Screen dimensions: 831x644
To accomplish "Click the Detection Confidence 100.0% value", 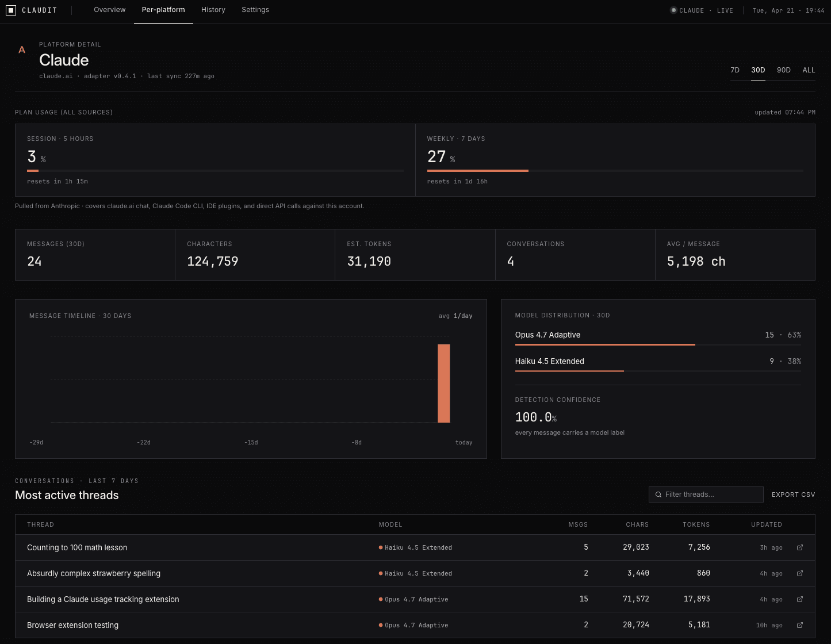I will [x=536, y=417].
